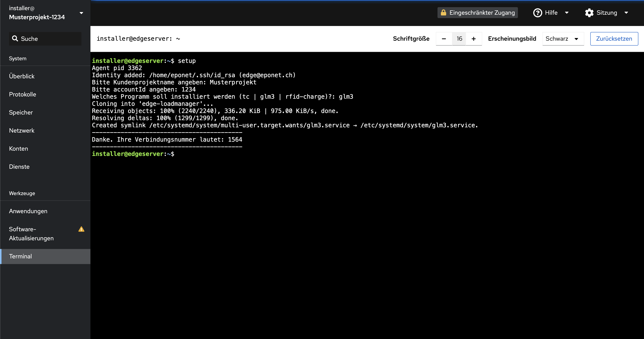Click the search magnifier icon

(15, 38)
